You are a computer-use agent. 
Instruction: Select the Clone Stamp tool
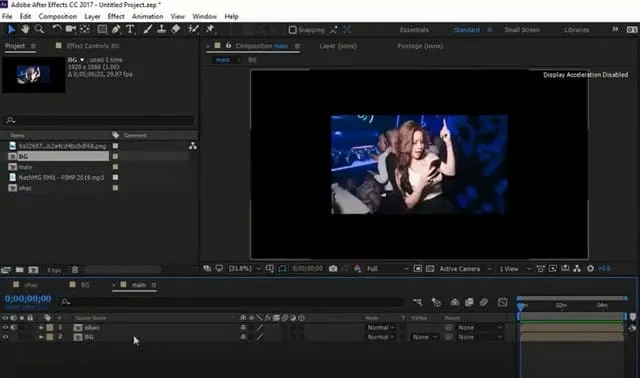(x=161, y=29)
